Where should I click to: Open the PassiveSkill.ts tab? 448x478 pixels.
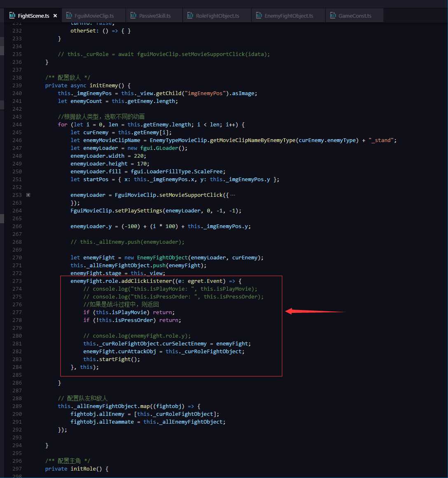pyautogui.click(x=155, y=16)
